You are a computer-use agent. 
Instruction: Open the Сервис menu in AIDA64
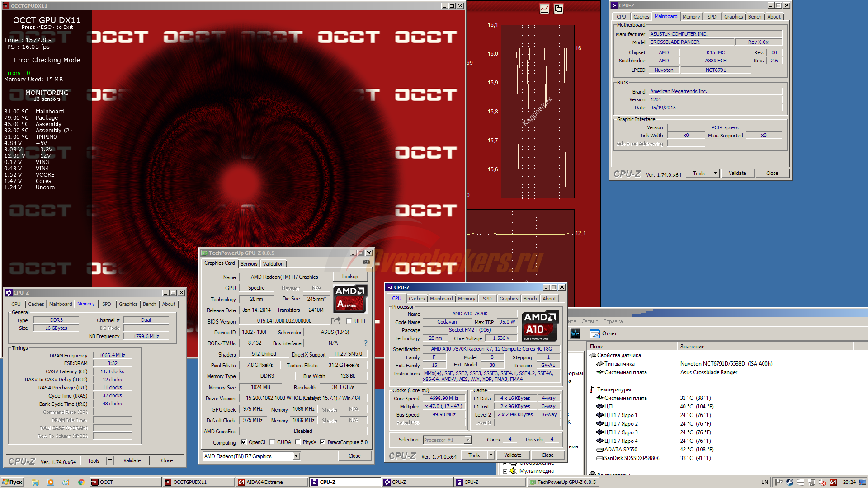(589, 321)
